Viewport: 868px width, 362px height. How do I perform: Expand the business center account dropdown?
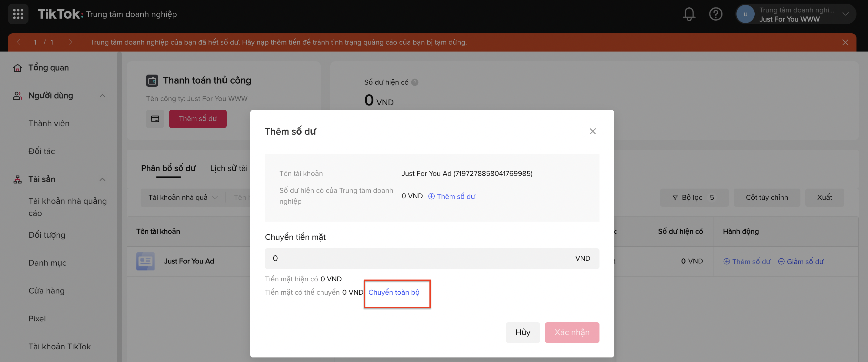click(845, 14)
